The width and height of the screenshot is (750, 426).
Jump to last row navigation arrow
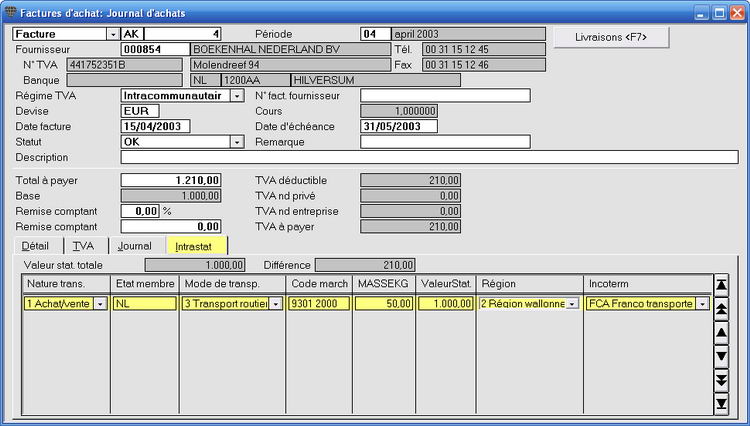coord(721,404)
